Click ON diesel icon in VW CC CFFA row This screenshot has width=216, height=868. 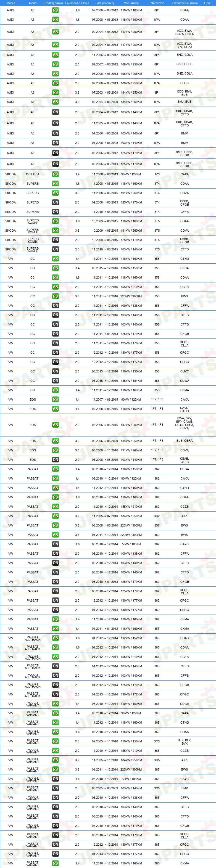coord(55,306)
